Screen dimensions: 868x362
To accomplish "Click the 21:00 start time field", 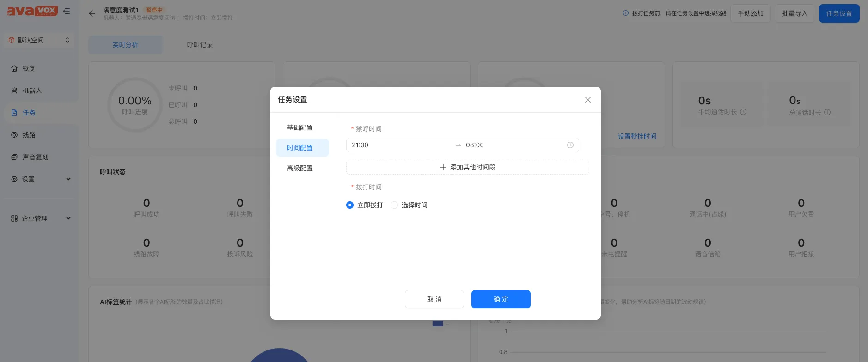I will click(397, 145).
